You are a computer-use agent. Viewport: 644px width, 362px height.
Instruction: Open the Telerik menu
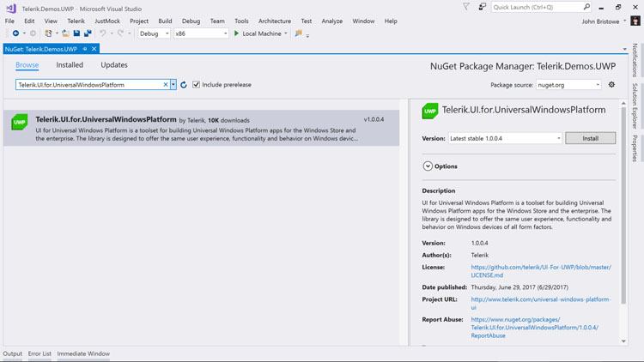click(76, 21)
